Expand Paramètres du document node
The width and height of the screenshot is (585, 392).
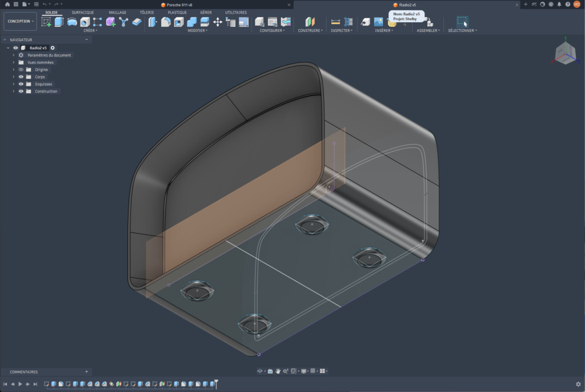14,55
